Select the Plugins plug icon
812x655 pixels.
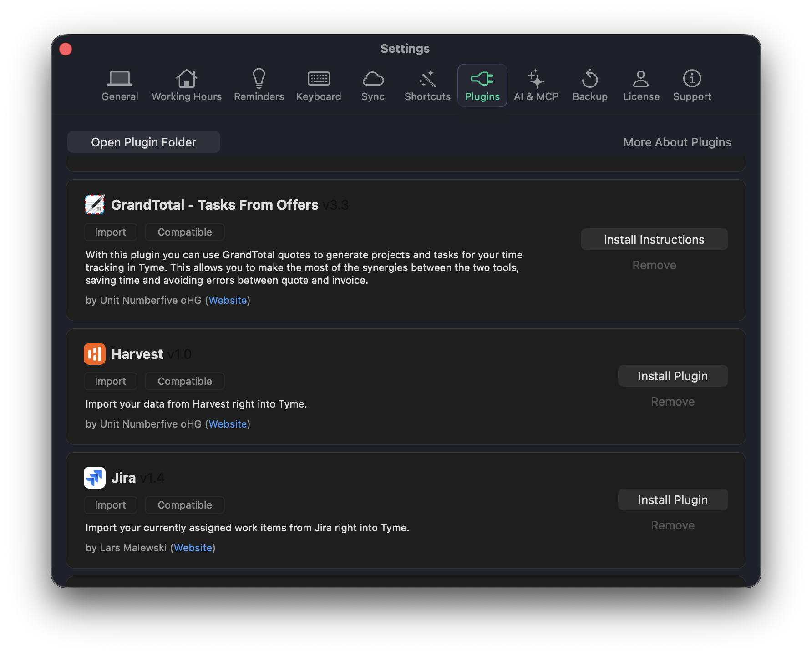pyautogui.click(x=482, y=79)
